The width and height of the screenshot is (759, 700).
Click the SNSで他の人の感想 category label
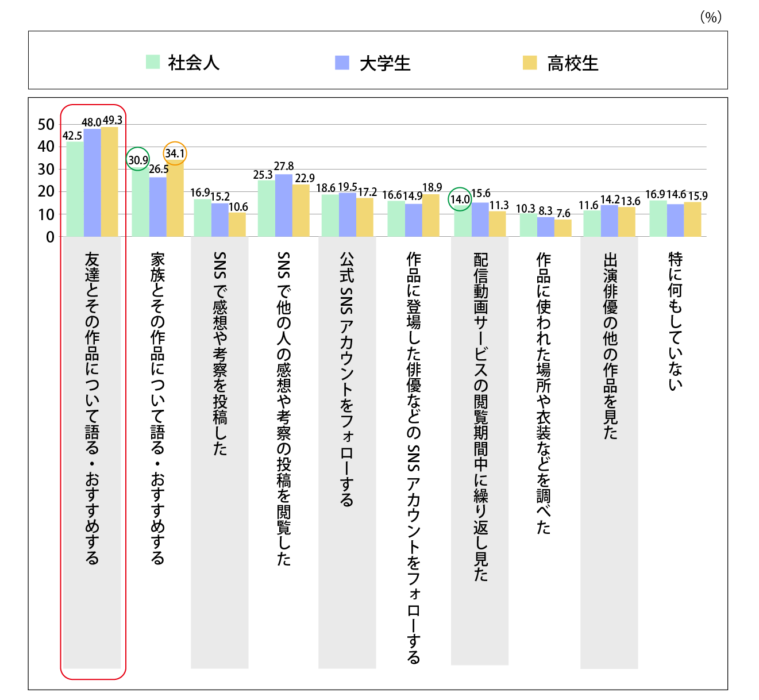pyautogui.click(x=284, y=409)
